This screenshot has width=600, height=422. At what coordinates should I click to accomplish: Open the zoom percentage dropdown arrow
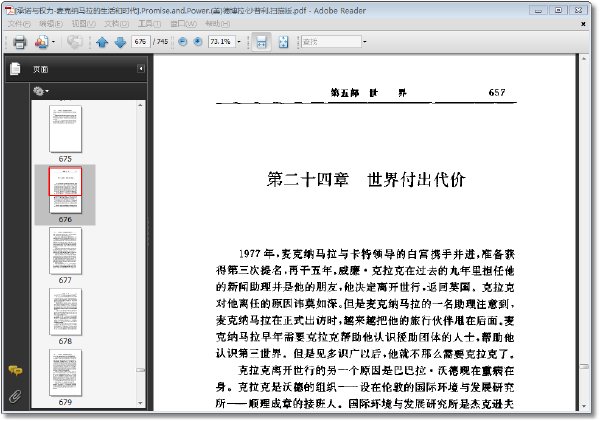coord(239,41)
